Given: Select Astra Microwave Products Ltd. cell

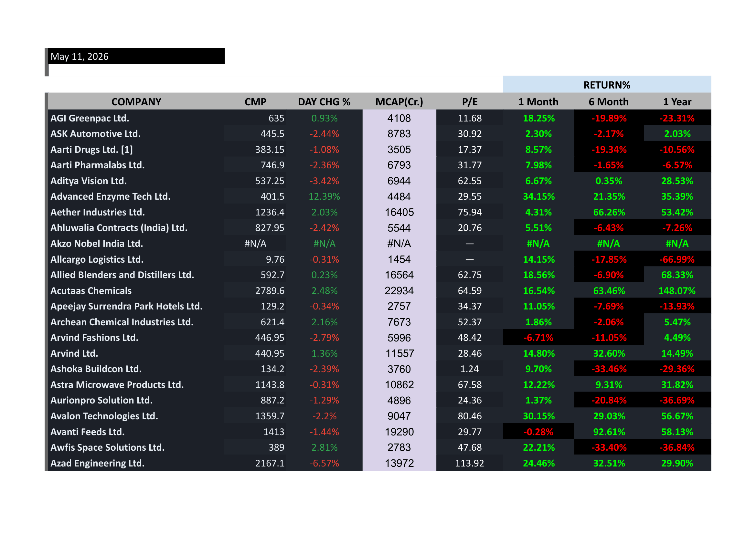Looking at the screenshot, I should [117, 385].
